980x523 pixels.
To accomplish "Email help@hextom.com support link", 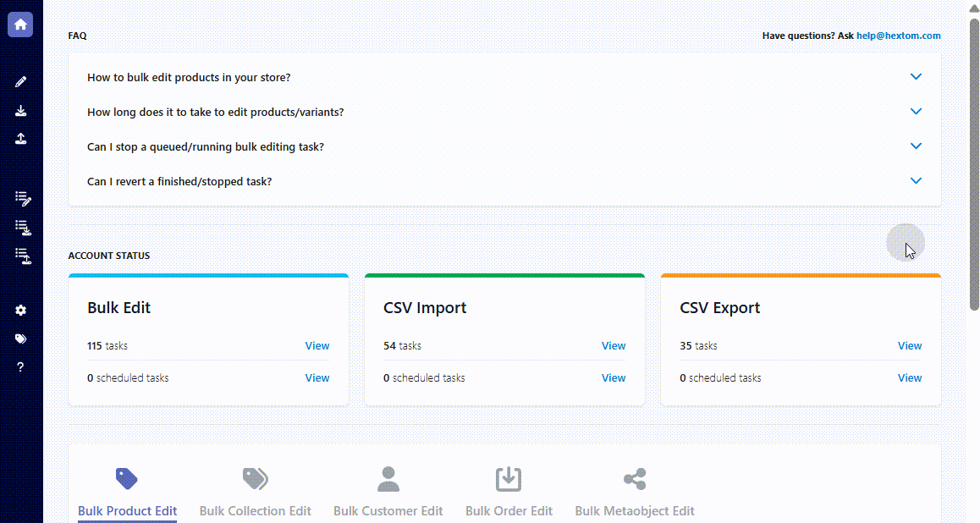I will [x=898, y=36].
